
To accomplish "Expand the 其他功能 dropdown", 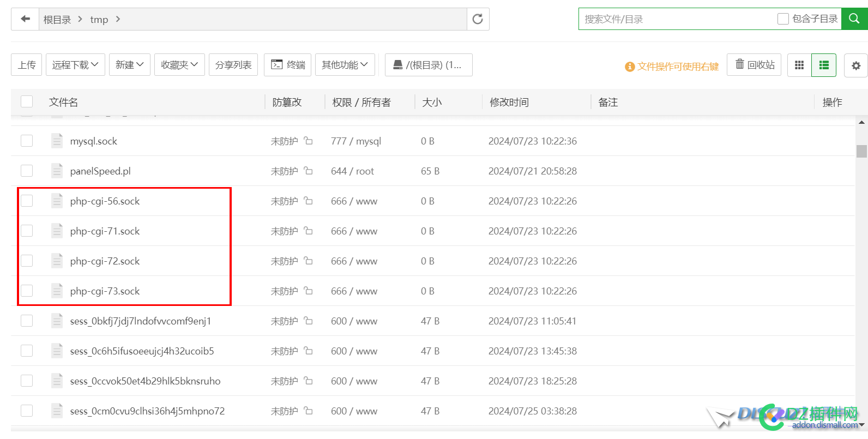I will (345, 65).
